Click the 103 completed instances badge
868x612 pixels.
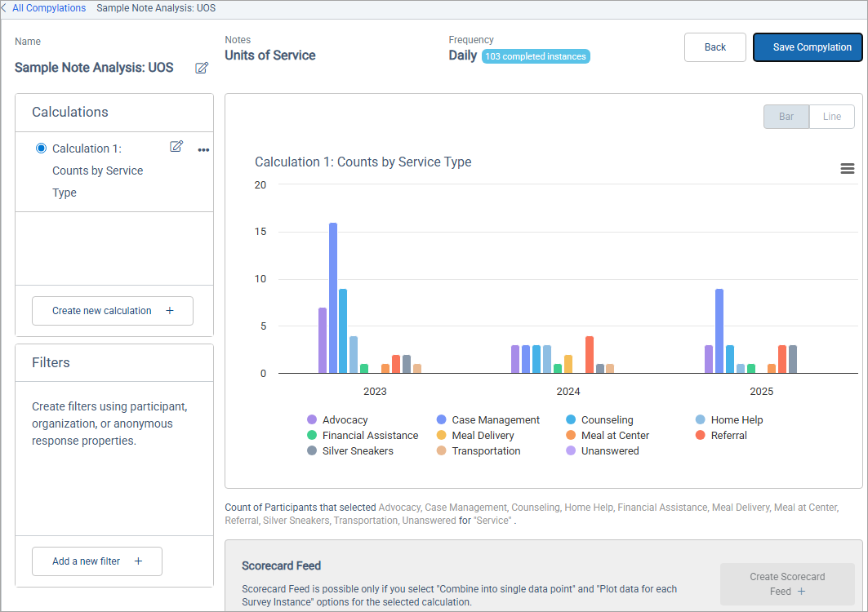tap(536, 56)
